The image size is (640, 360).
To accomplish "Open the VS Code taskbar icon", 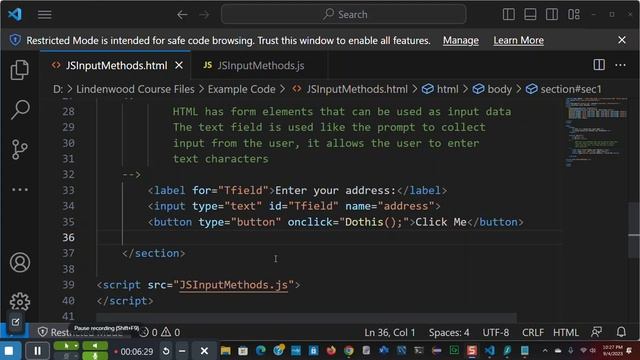I will [x=489, y=351].
